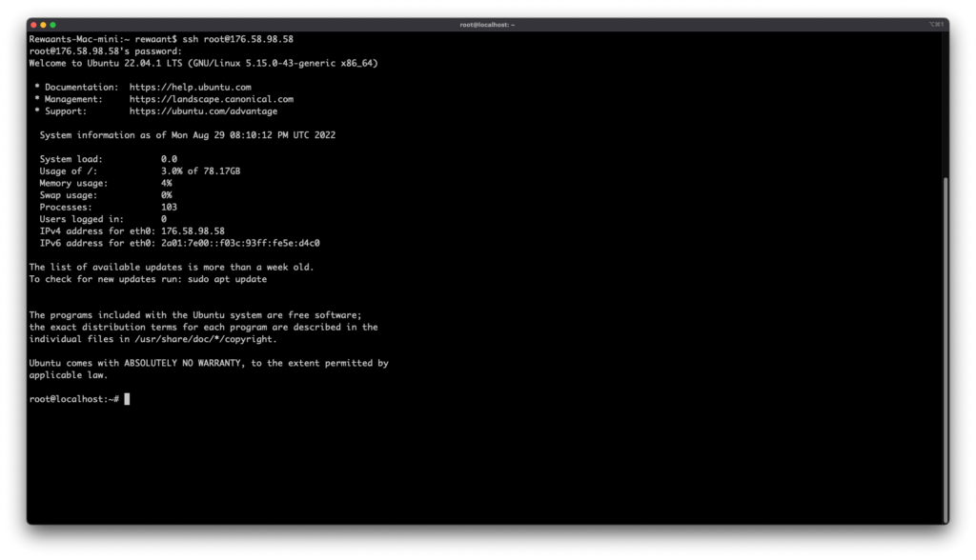Click the 'Welcome to Ubuntu 22.04.1 LTS' line
This screenshot has height=560, width=976.
(204, 63)
